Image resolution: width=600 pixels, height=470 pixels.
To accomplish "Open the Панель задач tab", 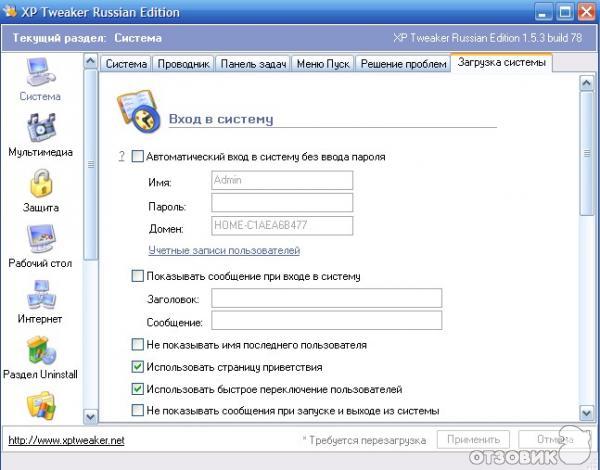I will 253,64.
